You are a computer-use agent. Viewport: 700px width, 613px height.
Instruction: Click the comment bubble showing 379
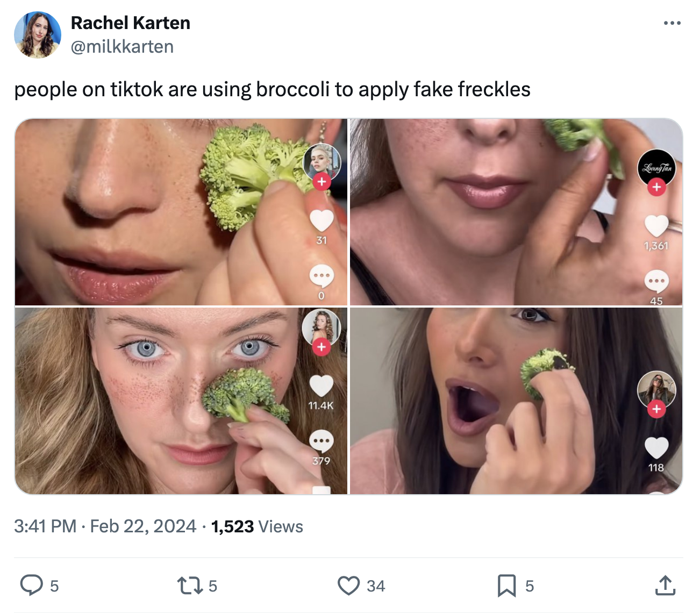point(322,440)
